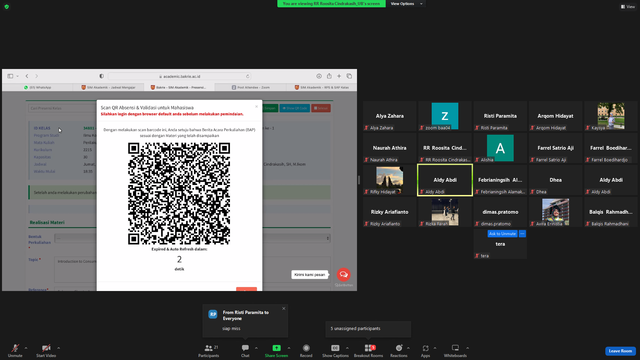Open the Reactions icon
The height and width of the screenshot is (360, 640).
[399, 348]
